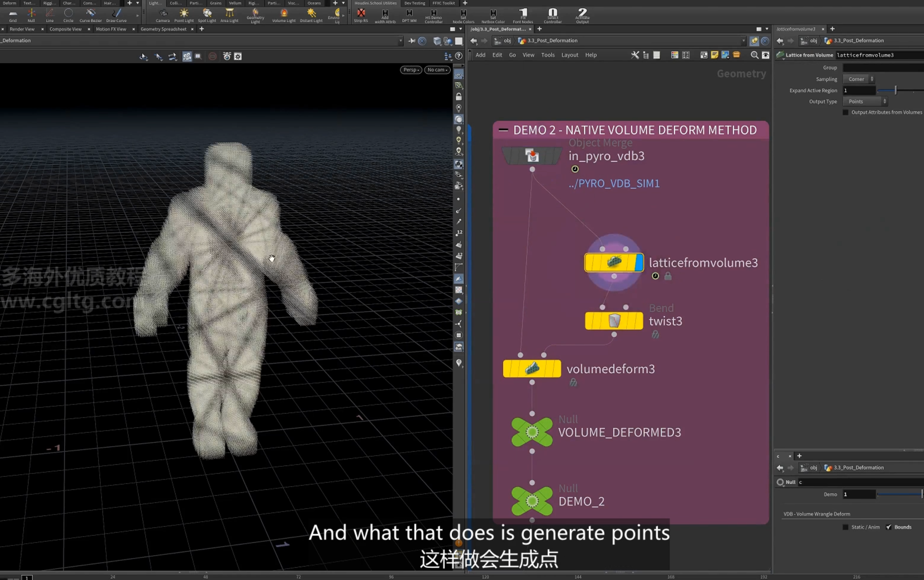Switch to the Geometry Spreadsheet tab
This screenshot has height=580, width=924.
tap(163, 29)
